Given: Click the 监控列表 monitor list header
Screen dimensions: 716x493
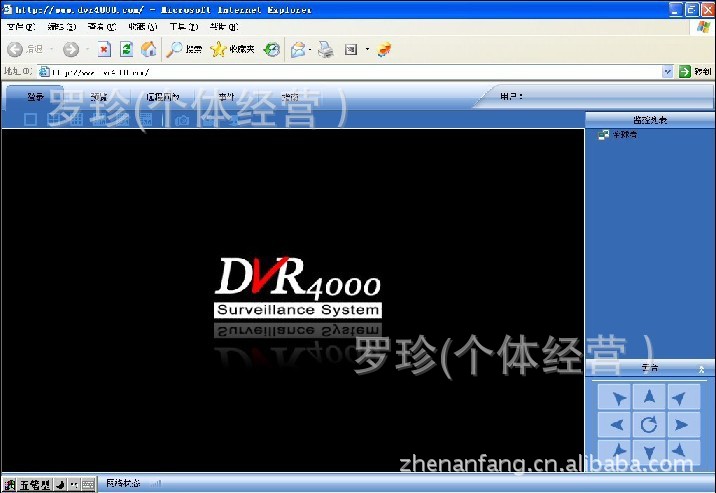Looking at the screenshot, I should coord(650,120).
